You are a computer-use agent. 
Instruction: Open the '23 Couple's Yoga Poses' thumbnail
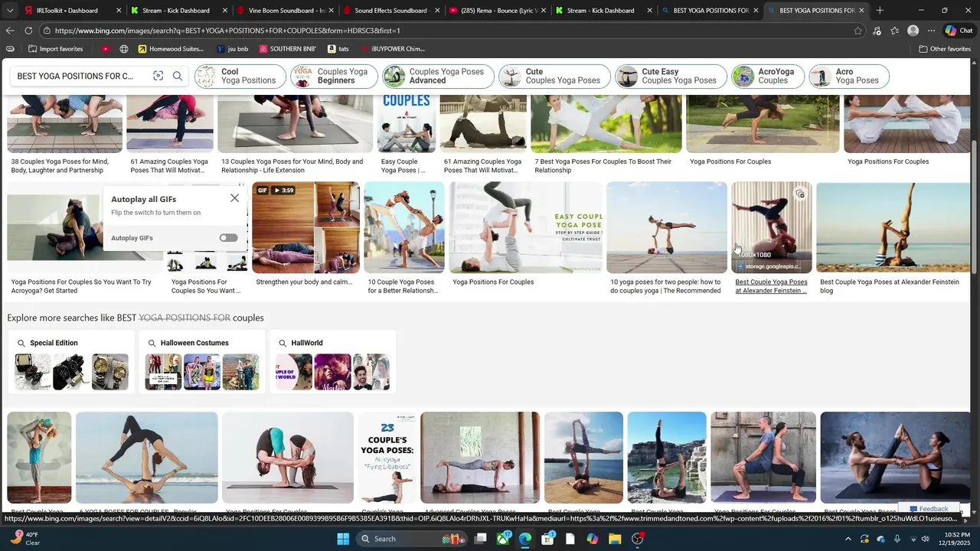pyautogui.click(x=387, y=458)
